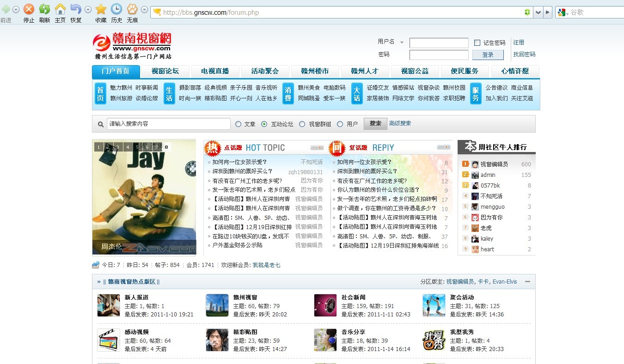
Task: Click the 社会新闻 forum icon
Action: coord(325,305)
